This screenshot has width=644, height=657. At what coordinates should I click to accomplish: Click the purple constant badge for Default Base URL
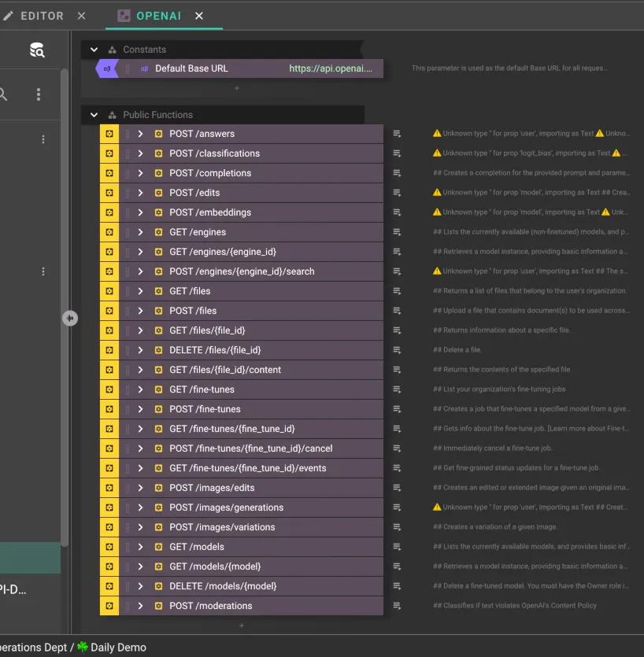click(107, 68)
